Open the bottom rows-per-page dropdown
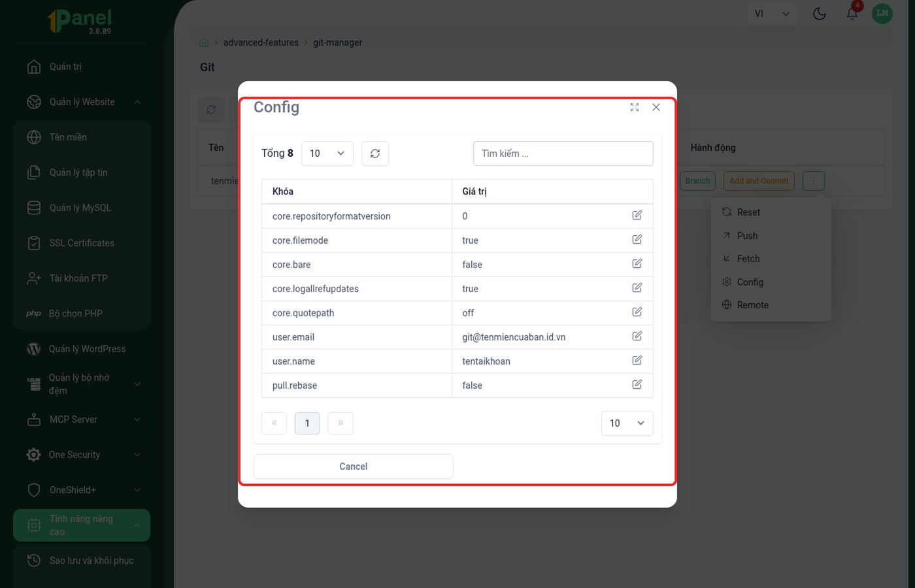This screenshot has height=588, width=915. point(627,423)
